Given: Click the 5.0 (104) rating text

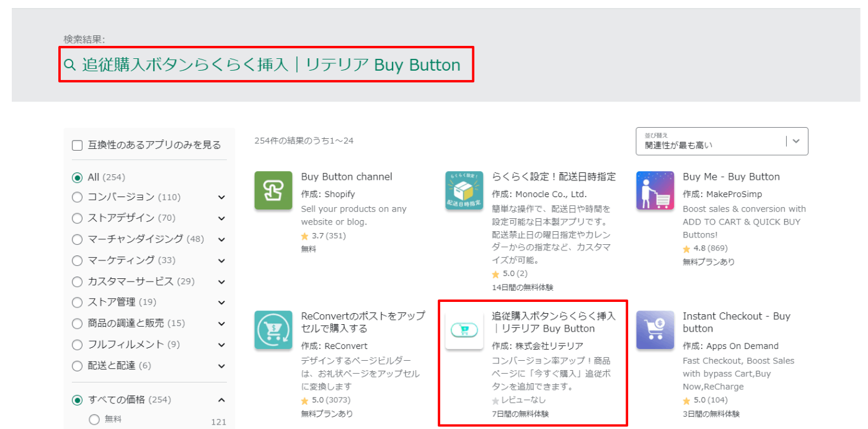Looking at the screenshot, I should click(x=711, y=400).
